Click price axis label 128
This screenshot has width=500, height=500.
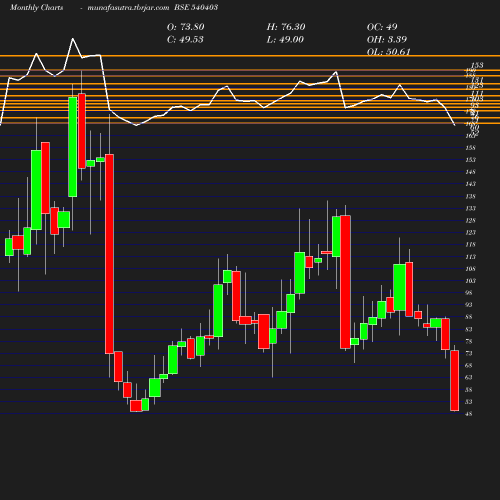pos(470,220)
